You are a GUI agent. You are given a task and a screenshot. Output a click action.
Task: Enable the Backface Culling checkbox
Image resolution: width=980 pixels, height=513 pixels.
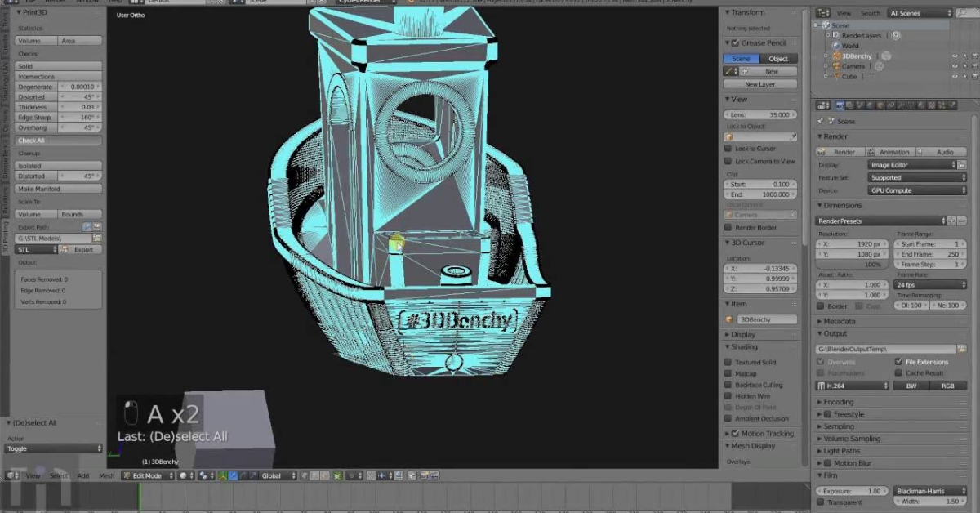(729, 385)
